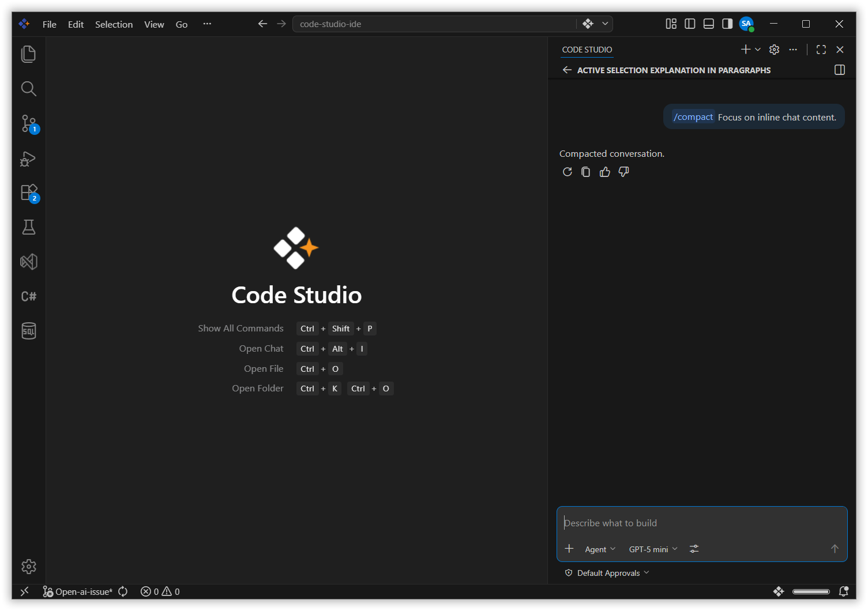
Task: Open the Selection menu
Action: click(x=114, y=24)
